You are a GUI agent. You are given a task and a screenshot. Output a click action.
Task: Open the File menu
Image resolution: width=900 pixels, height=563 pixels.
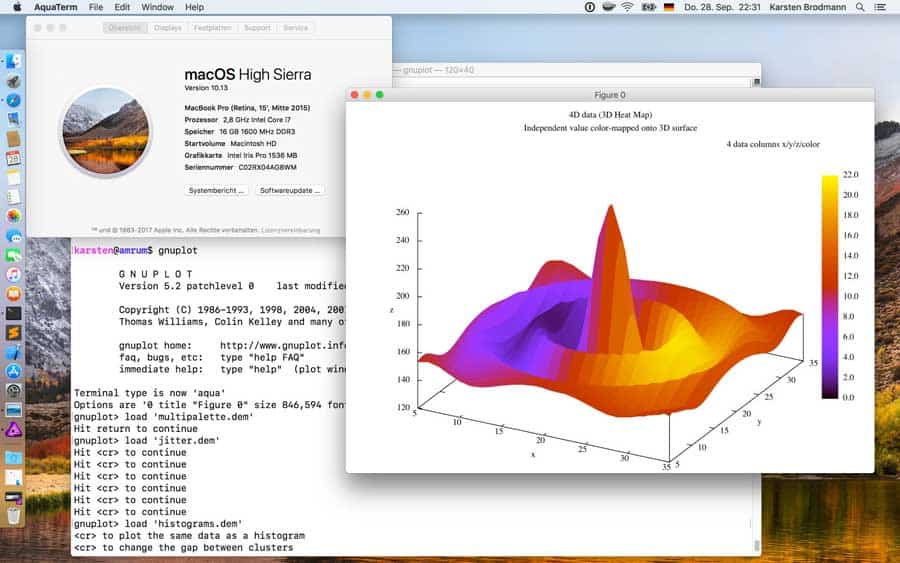[x=96, y=7]
